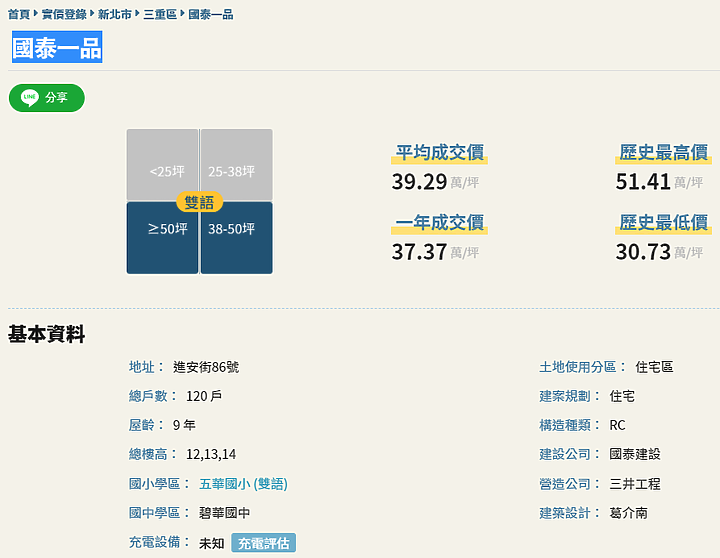Click 未知 charging equipment value
Viewport: 720px width, 558px height.
pos(212,543)
